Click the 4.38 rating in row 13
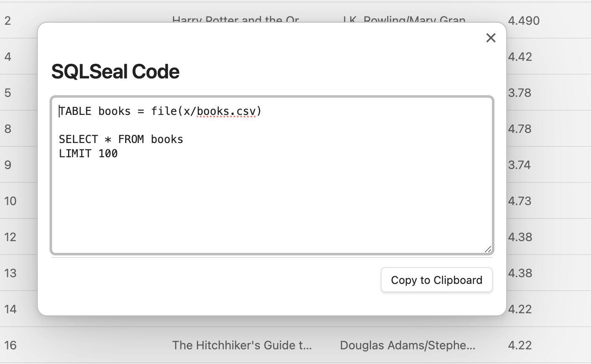Viewport: 591px width, 364px height. [x=520, y=273]
